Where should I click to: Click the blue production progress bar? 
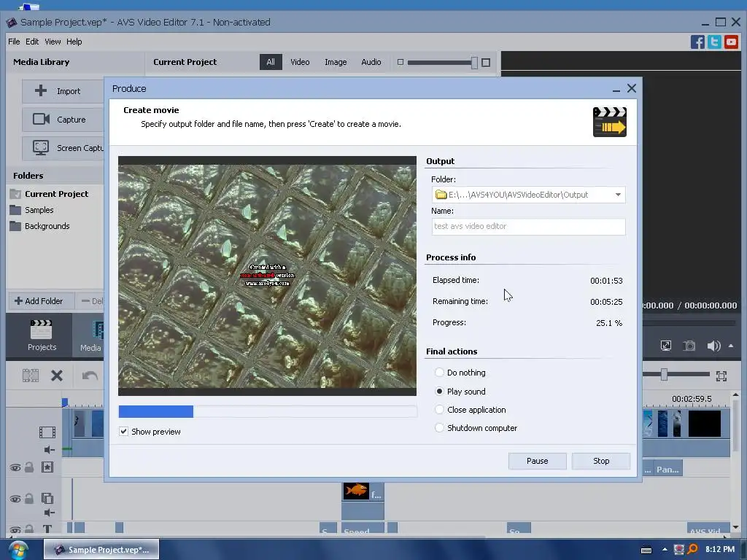coord(156,411)
